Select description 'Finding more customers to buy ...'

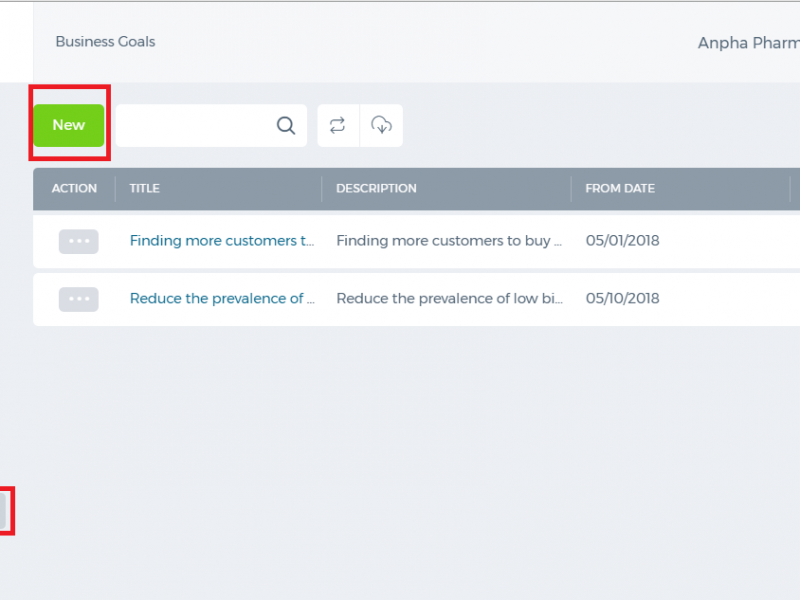449,241
